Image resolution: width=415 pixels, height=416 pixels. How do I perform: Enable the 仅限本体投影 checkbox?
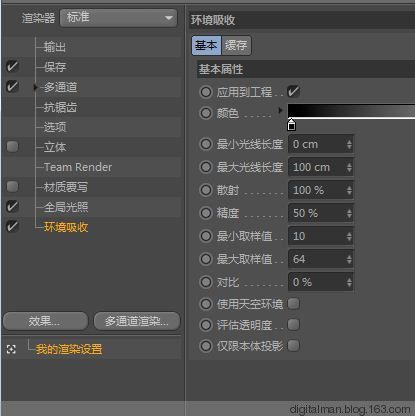[x=293, y=346]
